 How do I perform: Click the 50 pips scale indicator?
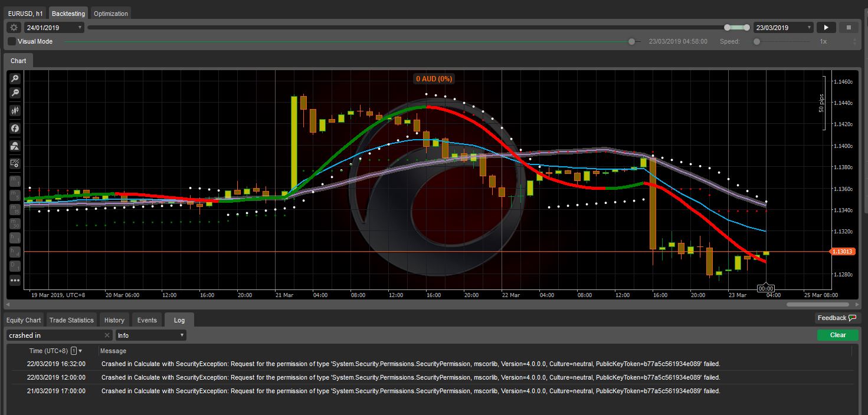[821, 103]
